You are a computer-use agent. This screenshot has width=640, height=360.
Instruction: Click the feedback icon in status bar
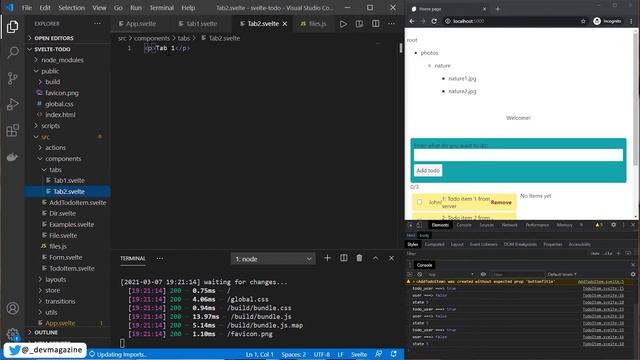tap(378, 354)
